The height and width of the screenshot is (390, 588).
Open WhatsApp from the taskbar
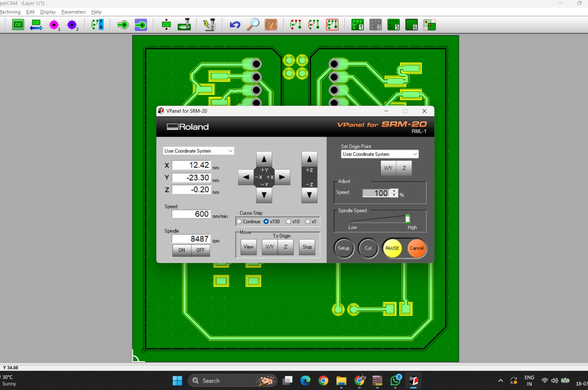(395, 381)
